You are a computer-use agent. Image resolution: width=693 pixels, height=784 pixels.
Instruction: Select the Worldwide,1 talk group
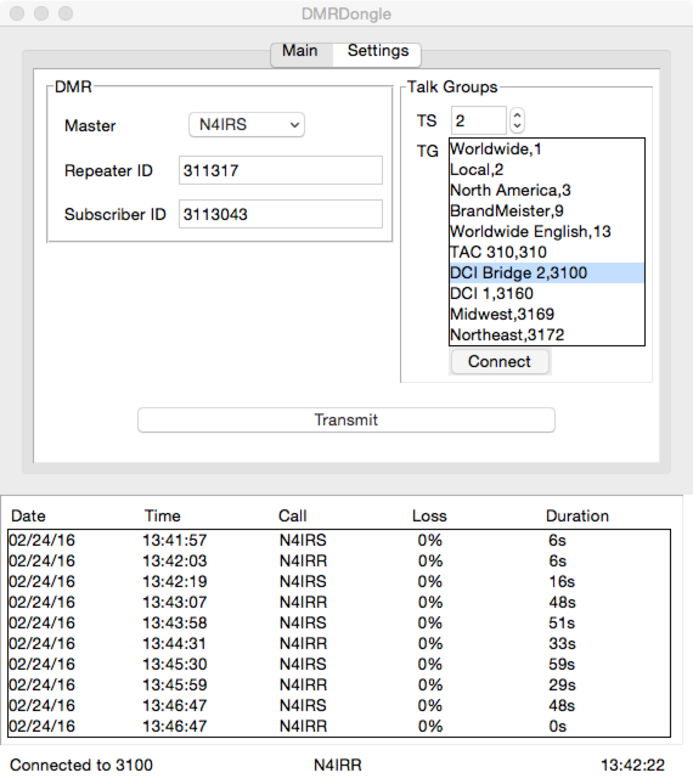click(x=546, y=149)
